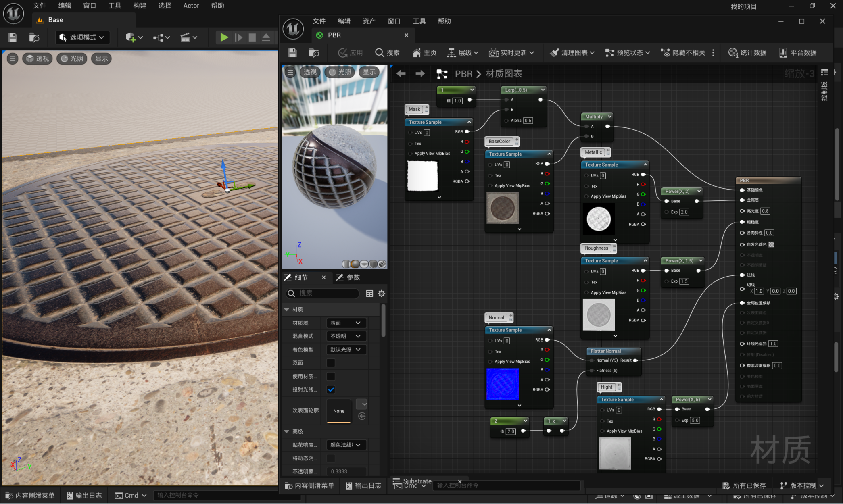Click the 输出日志 button in material editor

363,486
